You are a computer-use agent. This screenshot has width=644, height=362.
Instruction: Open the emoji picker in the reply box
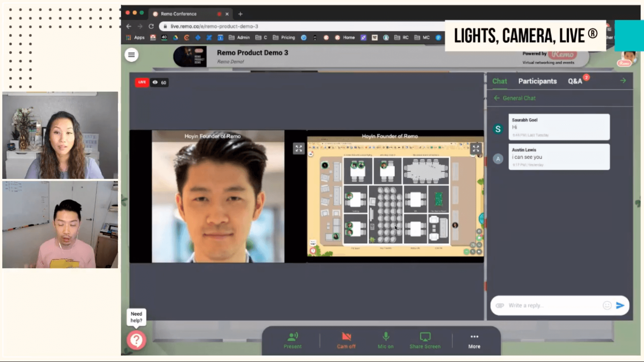click(607, 305)
